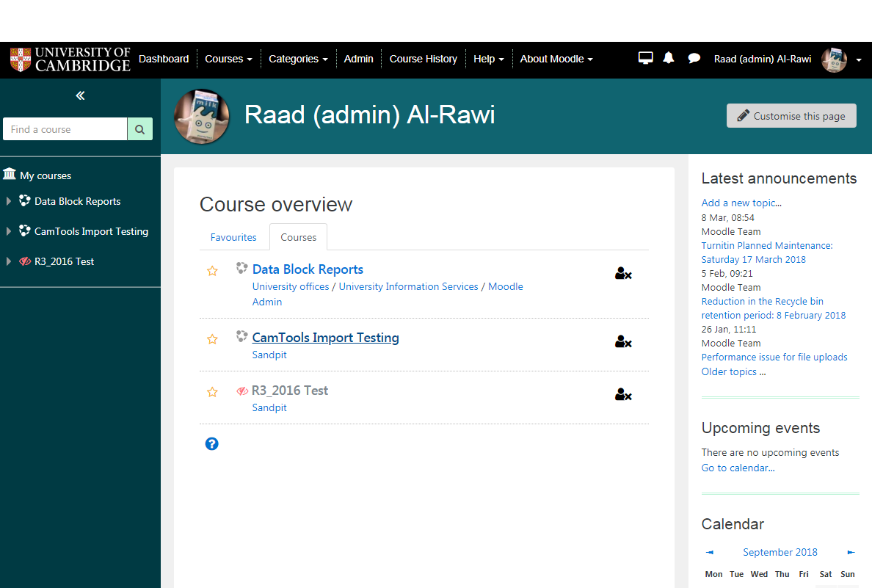Switch to the Courses tab
The height and width of the screenshot is (588, 872).
[x=298, y=238]
